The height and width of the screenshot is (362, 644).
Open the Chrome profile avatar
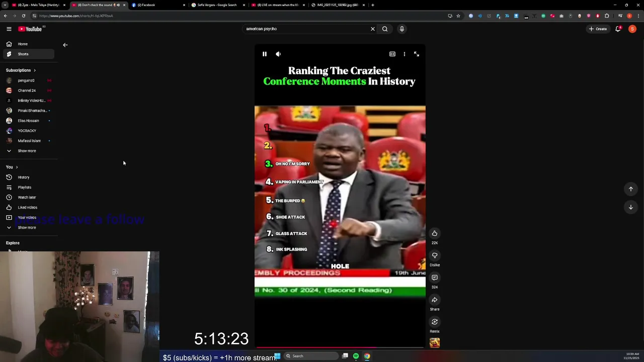(x=629, y=16)
